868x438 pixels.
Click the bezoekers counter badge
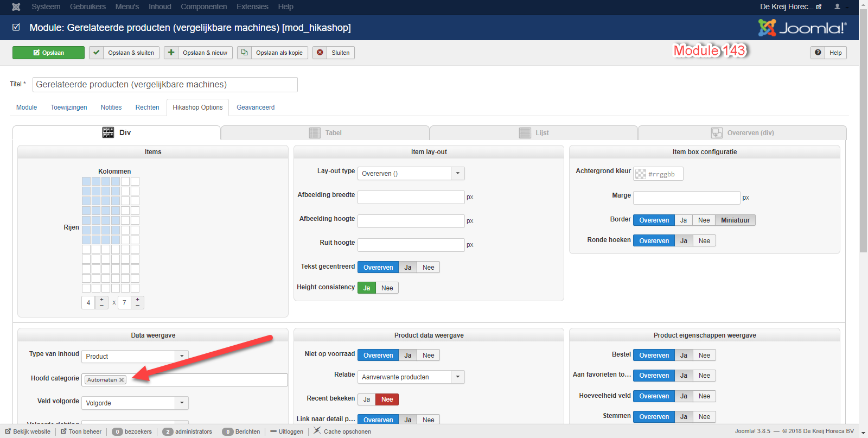coord(117,432)
